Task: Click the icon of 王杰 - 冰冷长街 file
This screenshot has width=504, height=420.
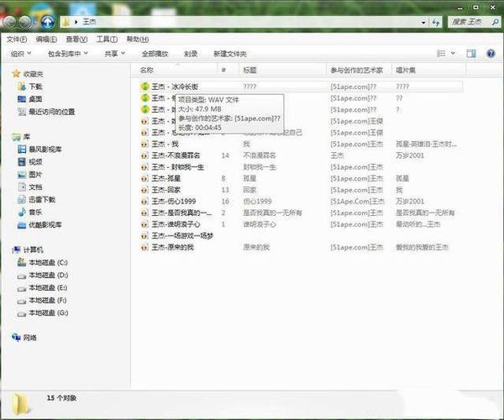Action: point(145,87)
